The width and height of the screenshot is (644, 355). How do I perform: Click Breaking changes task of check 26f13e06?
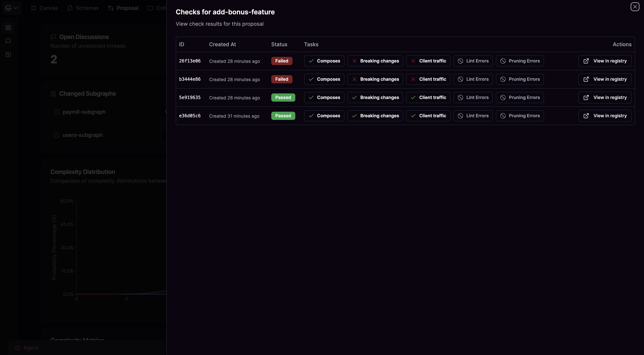click(x=375, y=61)
